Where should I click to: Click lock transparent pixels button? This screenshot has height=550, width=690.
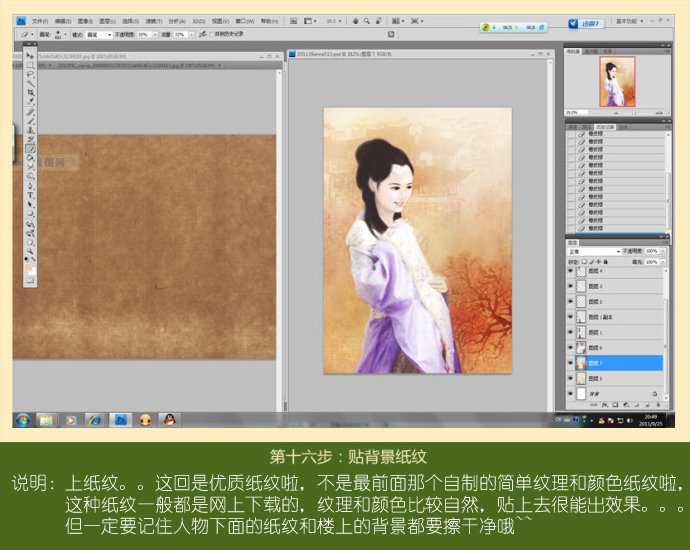[584, 262]
